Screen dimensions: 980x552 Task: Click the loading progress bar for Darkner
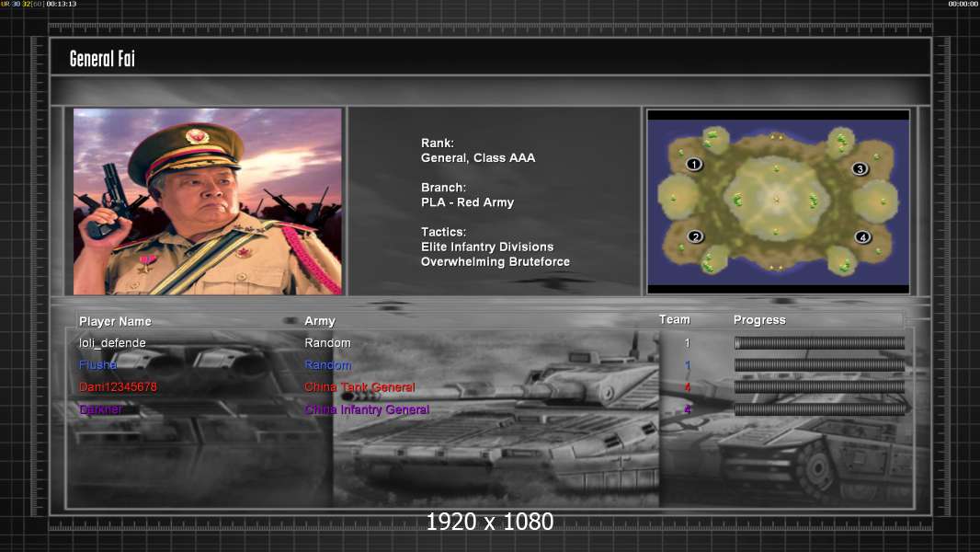point(819,409)
